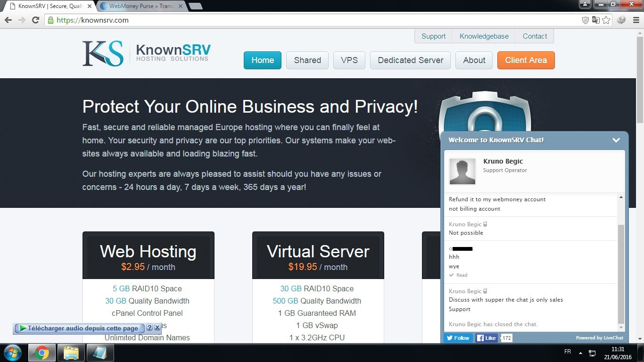Reload the page with the refresh icon
The width and height of the screenshot is (644, 362).
tap(35, 20)
